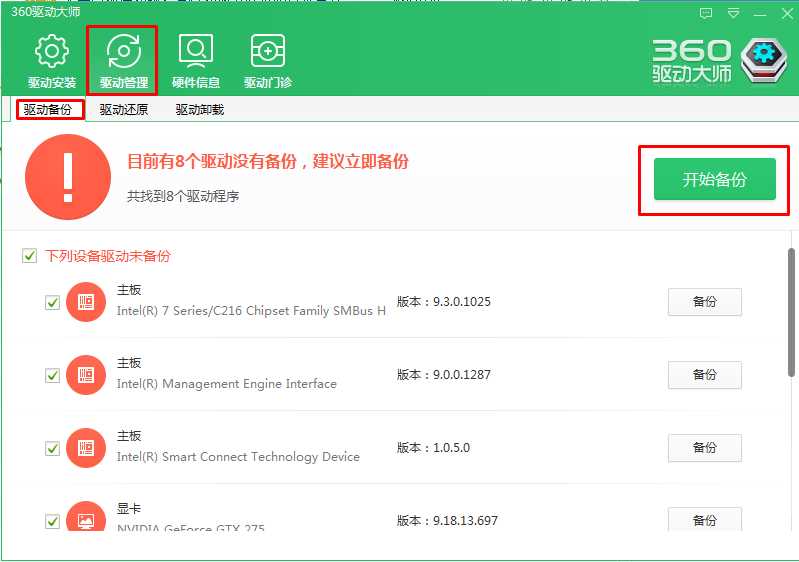Click the green 开始备份 button
Image resolution: width=799 pixels, height=562 pixels.
(714, 179)
